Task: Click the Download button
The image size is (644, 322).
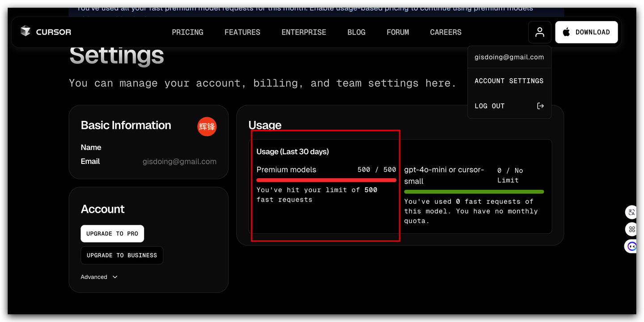Action: [x=586, y=32]
